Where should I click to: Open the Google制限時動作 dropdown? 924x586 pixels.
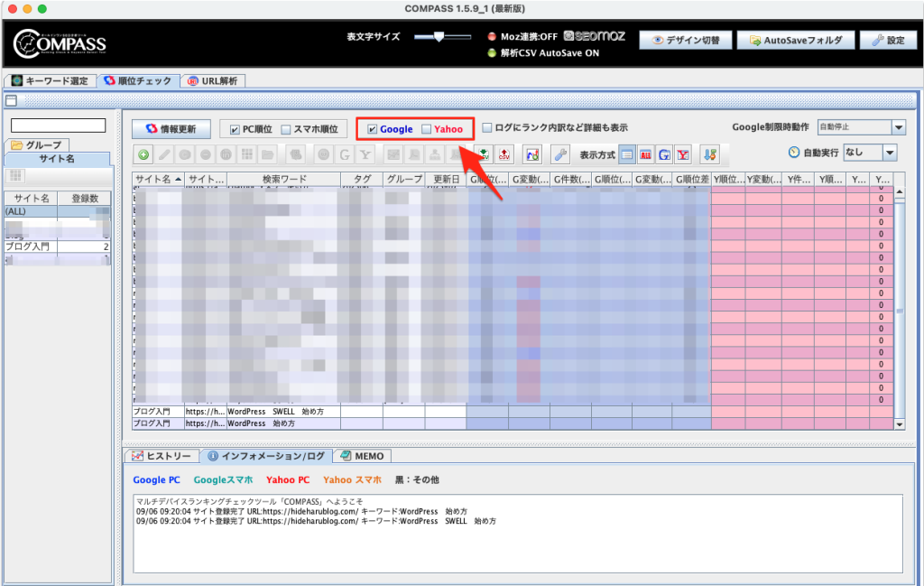click(860, 128)
